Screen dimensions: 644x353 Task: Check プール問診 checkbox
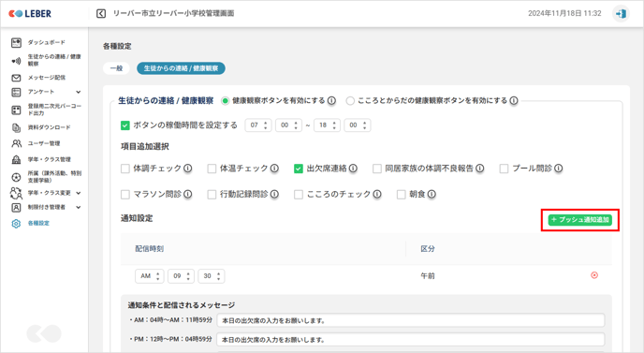[504, 169]
